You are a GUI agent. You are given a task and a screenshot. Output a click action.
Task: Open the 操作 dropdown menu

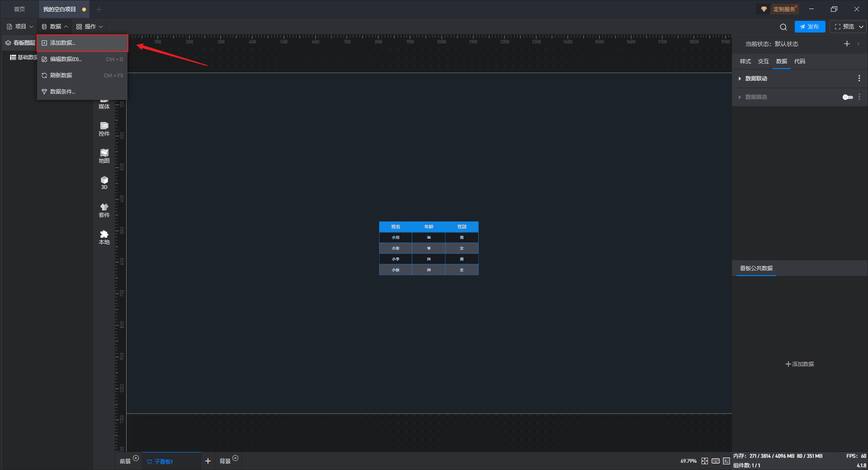click(89, 27)
